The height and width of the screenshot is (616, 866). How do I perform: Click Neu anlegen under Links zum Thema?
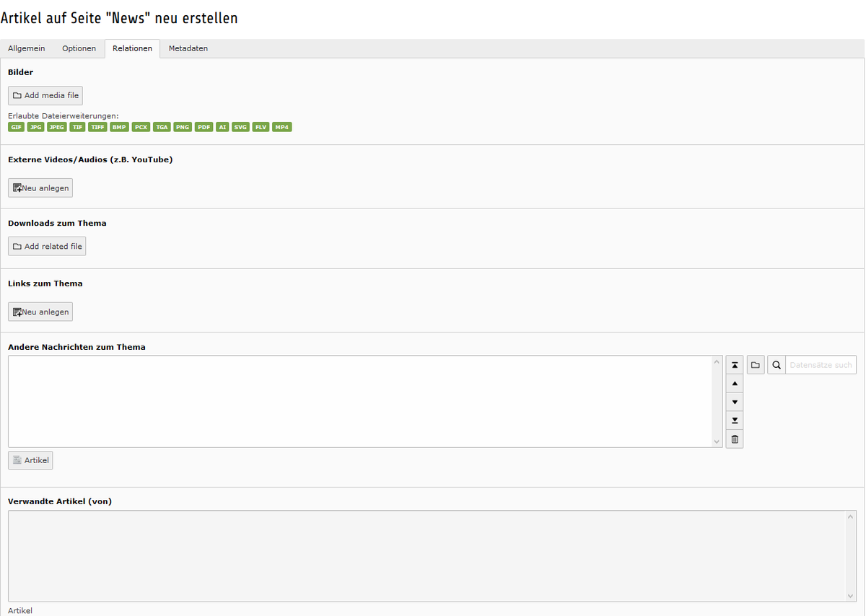coord(40,312)
